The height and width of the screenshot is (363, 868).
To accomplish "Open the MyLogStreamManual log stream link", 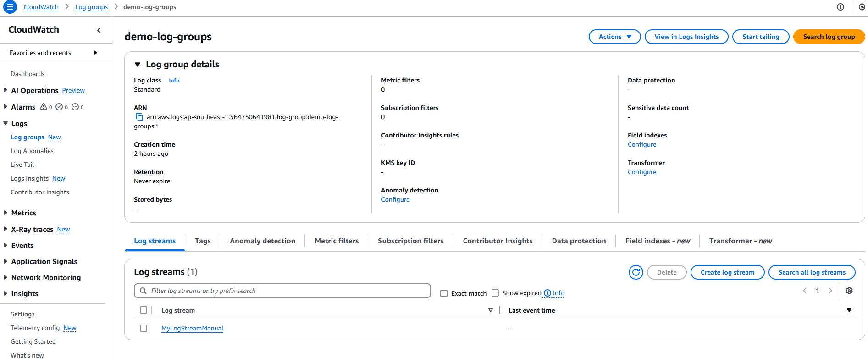I will point(192,328).
